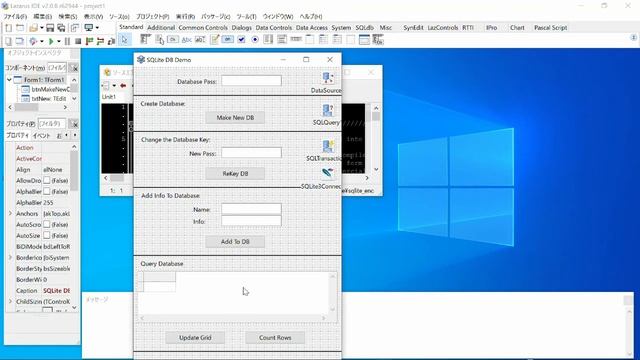Click the green Run button
The height and width of the screenshot is (360, 640).
point(51,41)
